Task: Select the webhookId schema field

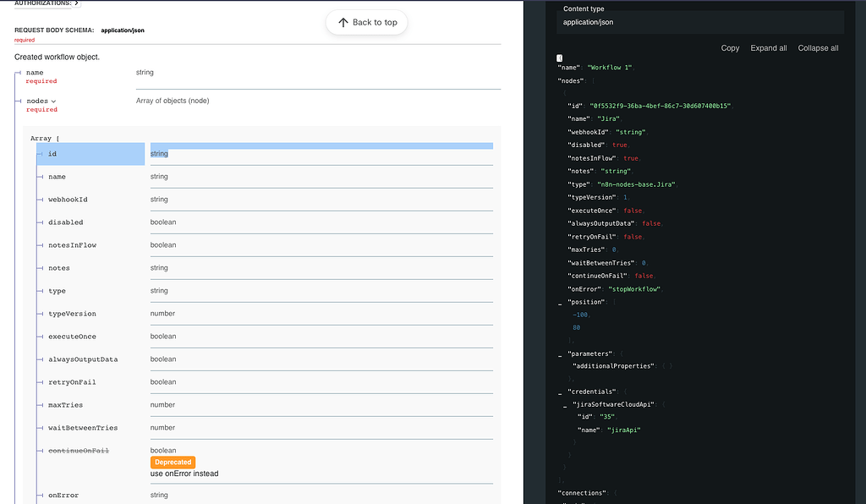Action: tap(68, 199)
